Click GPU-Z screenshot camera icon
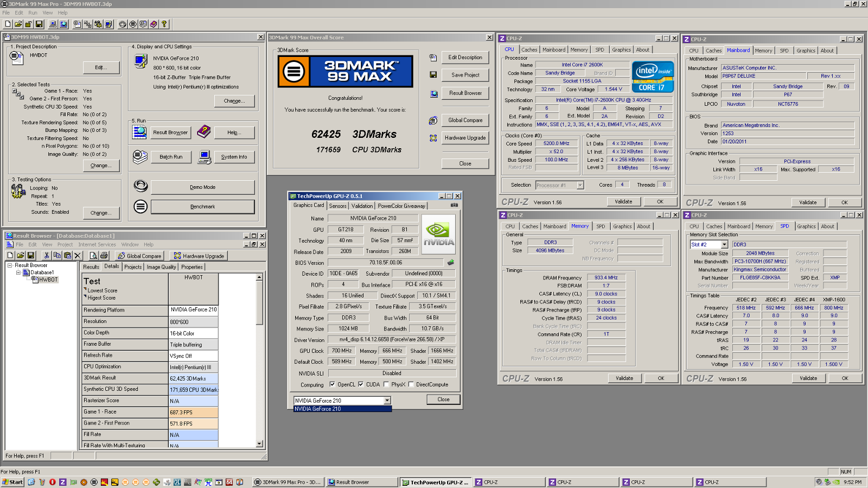Viewport: 868px width, 488px height. (454, 205)
